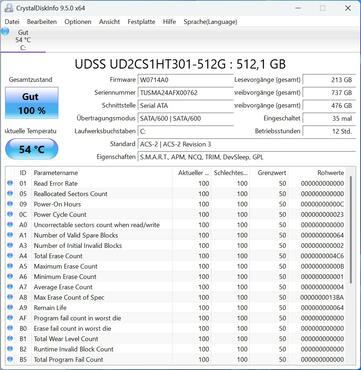Click the 213 GB total reads field
The width and height of the screenshot is (361, 370).
(329, 80)
